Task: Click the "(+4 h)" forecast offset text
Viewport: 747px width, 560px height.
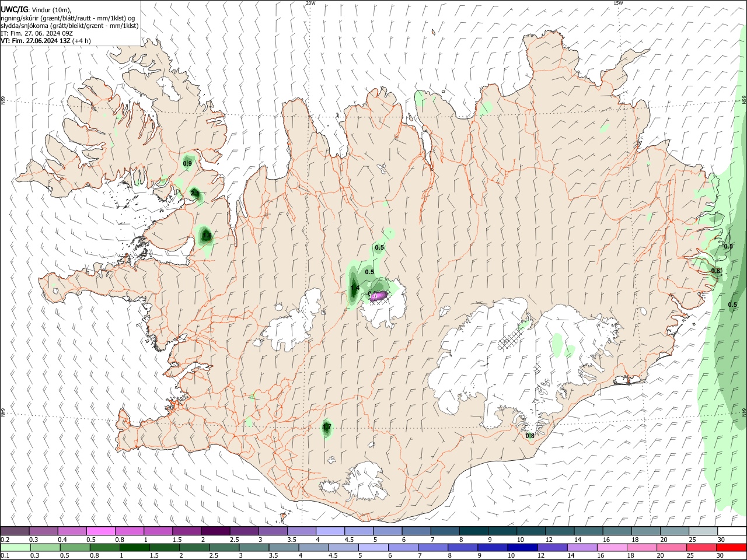Action: point(81,41)
